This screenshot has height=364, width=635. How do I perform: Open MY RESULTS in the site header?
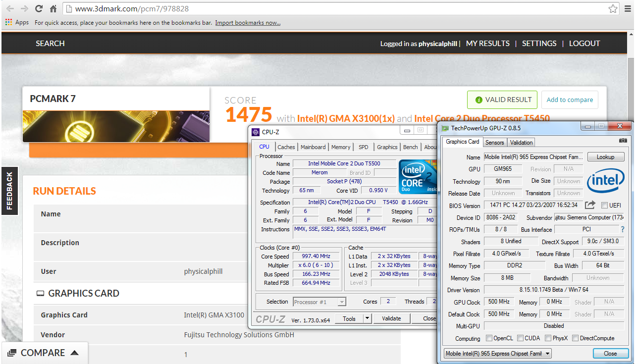[488, 44]
